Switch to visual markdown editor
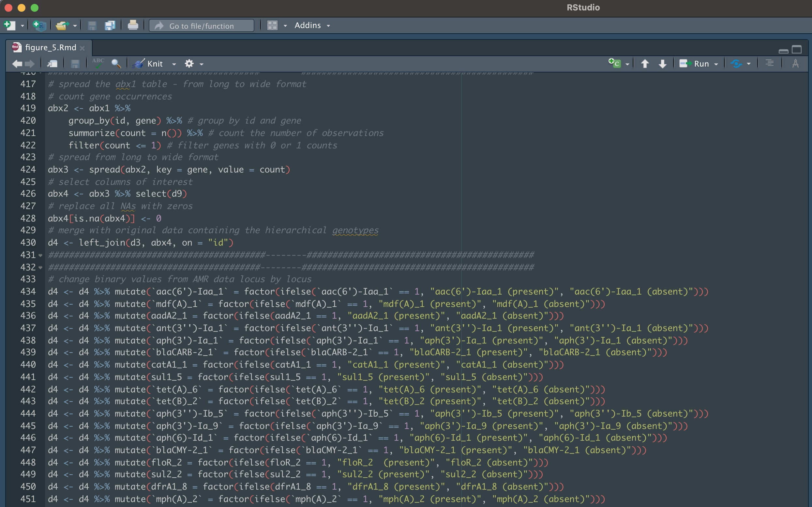This screenshot has width=812, height=507. click(795, 63)
